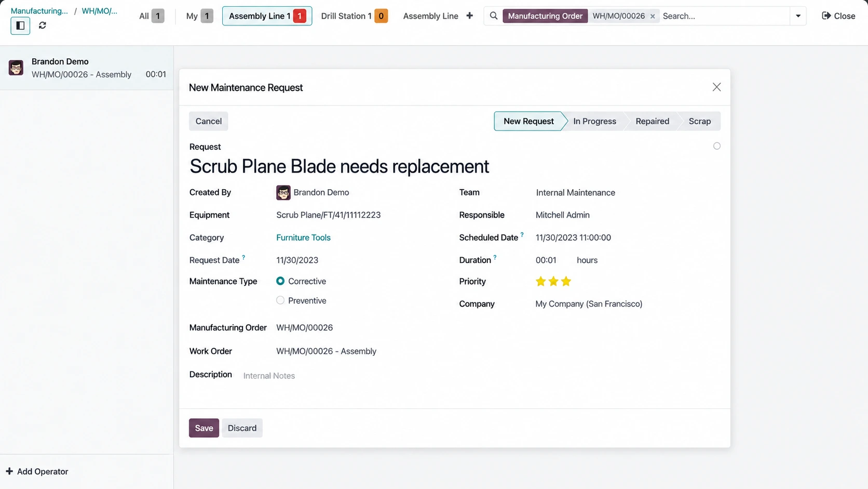Click the Manufacturing breadcrumb link
This screenshot has width=868, height=489.
39,11
